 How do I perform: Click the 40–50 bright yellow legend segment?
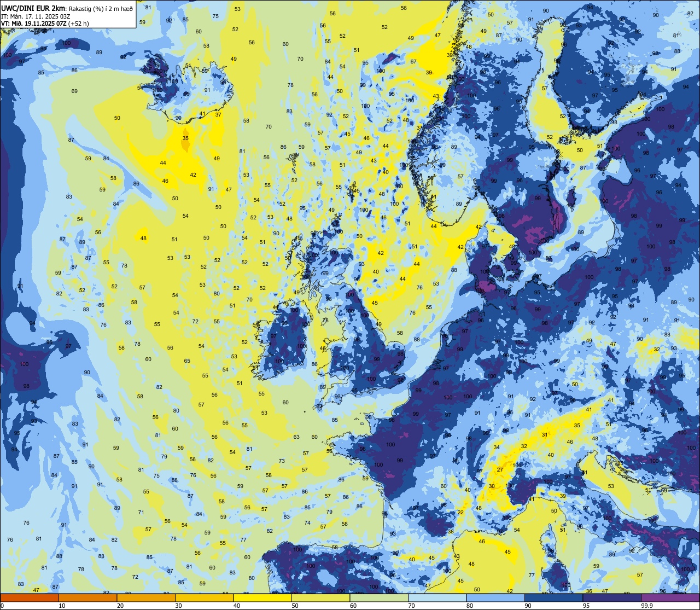pyautogui.click(x=262, y=597)
